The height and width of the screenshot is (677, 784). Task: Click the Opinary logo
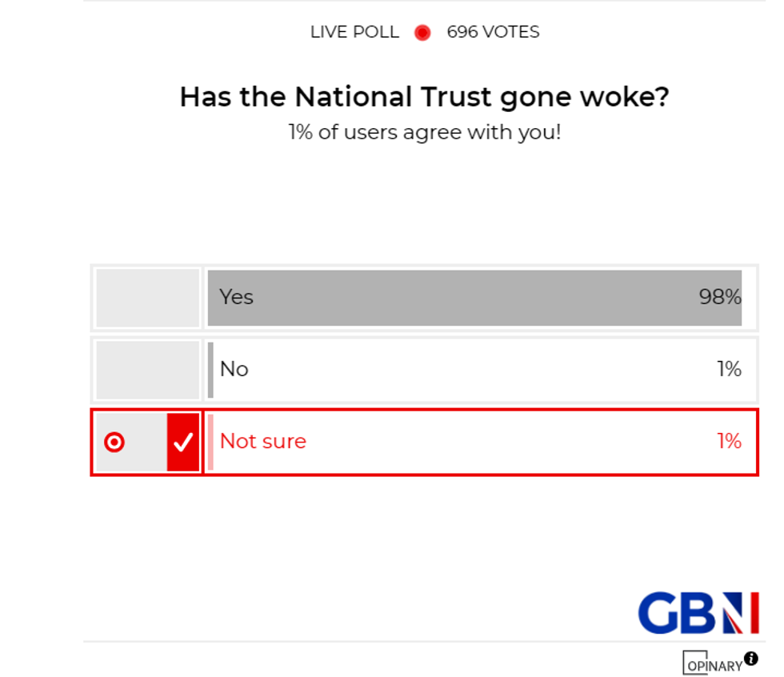pos(714,664)
